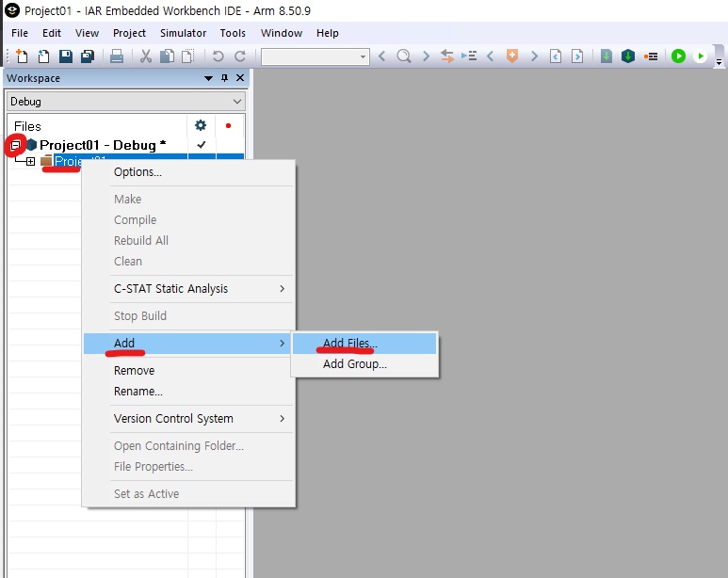Click the Go To line icon

[x=469, y=56]
